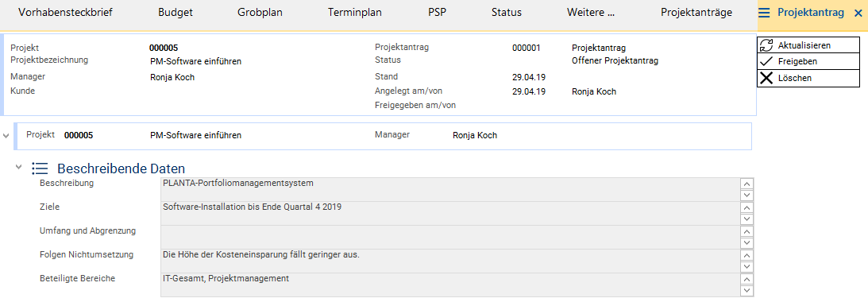Click the Löschen X icon
The image size is (868, 302).
click(x=766, y=78)
